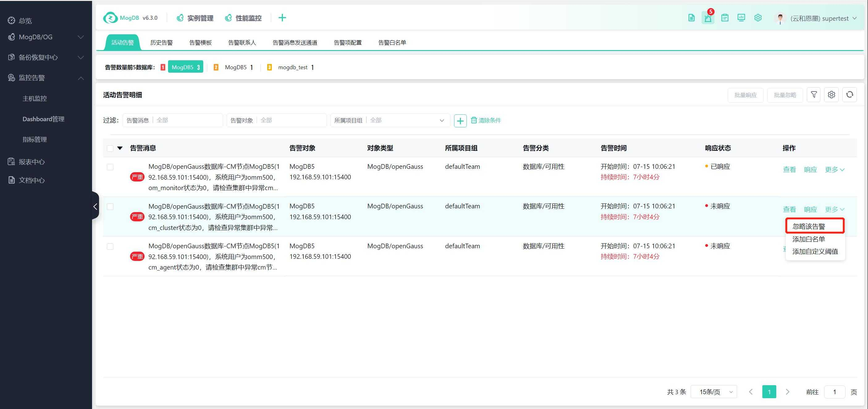Select 添加自定义阈值 from the menu
The height and width of the screenshot is (409, 868).
coord(815,252)
